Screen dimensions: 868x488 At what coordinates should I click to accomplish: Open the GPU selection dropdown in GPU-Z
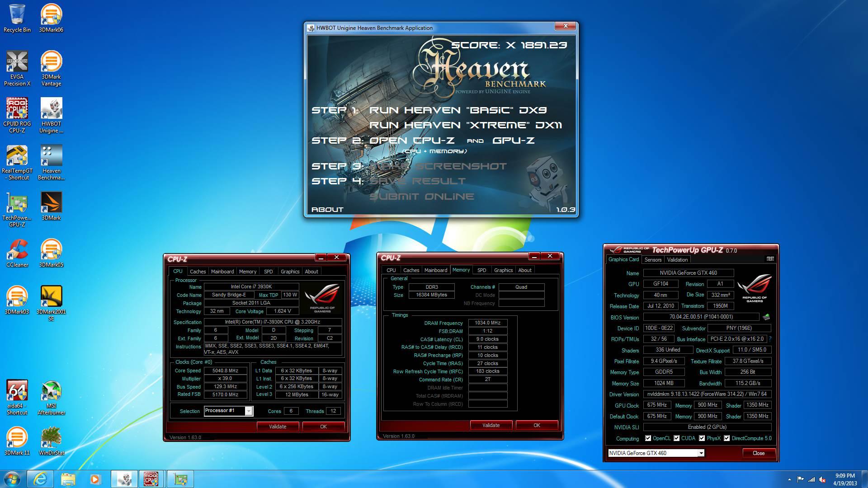tap(701, 453)
